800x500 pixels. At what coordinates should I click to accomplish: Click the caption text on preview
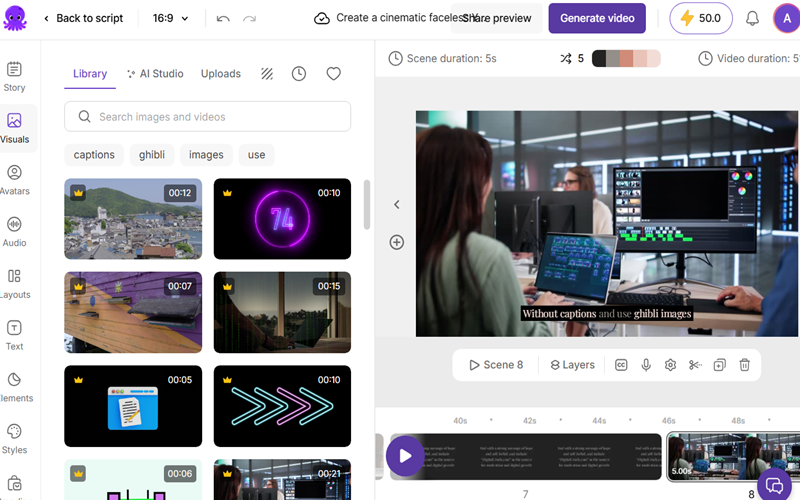[x=607, y=313]
